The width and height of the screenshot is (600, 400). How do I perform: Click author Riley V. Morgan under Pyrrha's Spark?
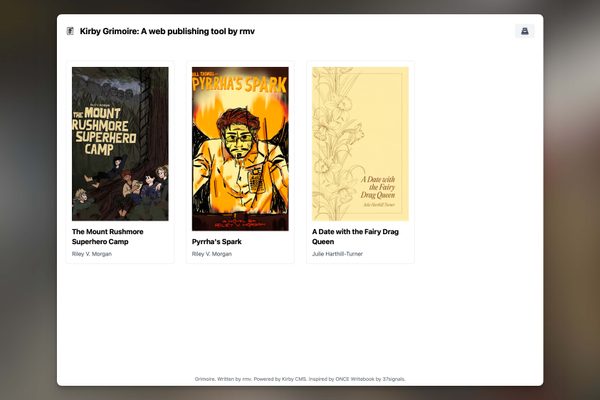click(212, 254)
